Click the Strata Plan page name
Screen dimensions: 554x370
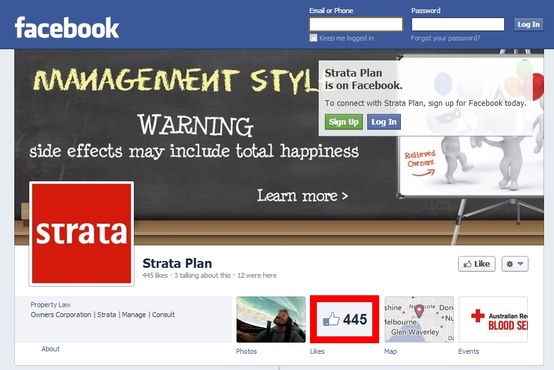tap(177, 263)
